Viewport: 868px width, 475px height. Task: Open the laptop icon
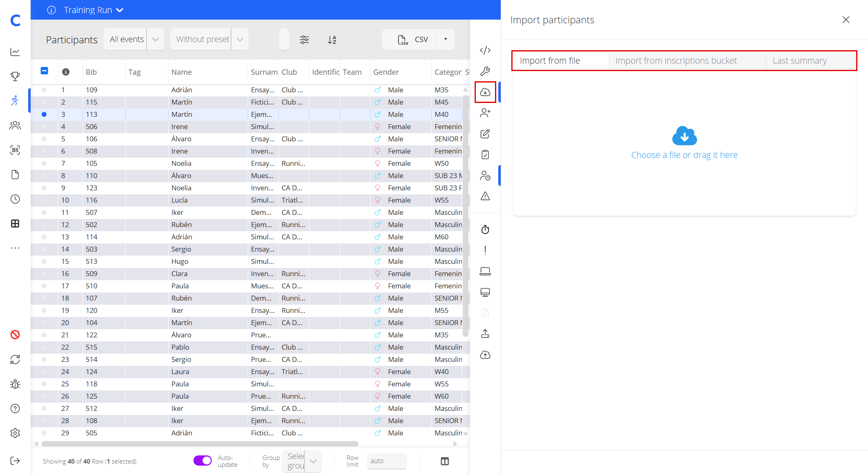point(485,271)
